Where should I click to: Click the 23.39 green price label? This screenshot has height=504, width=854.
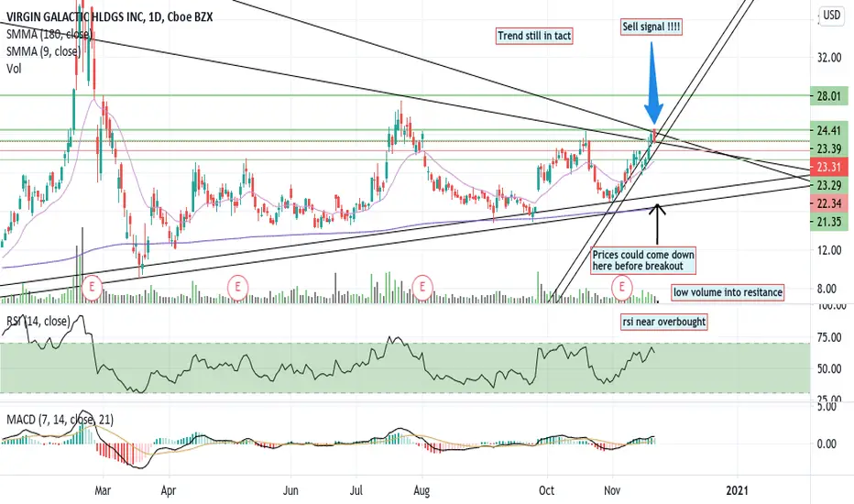click(829, 148)
